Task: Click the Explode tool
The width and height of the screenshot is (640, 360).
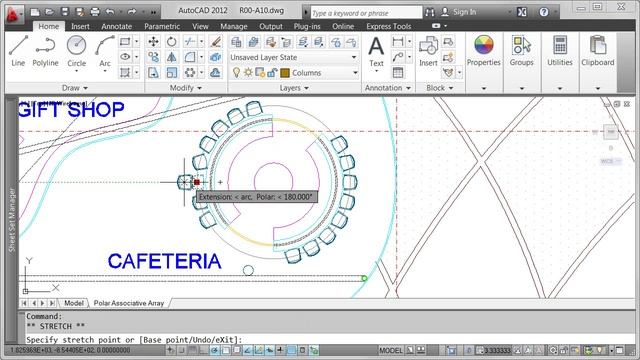Action: pyautogui.click(x=215, y=57)
